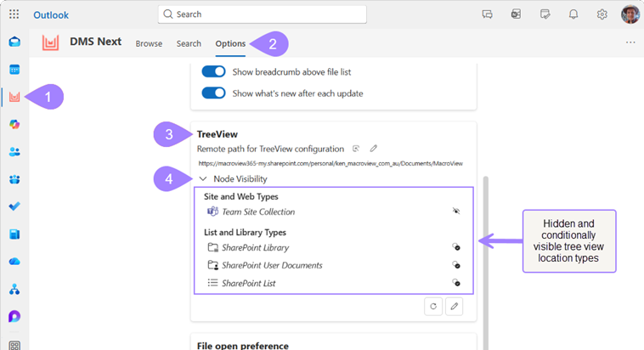644x350 pixels.
Task: Click the Edit pencil button below node list
Action: point(454,307)
